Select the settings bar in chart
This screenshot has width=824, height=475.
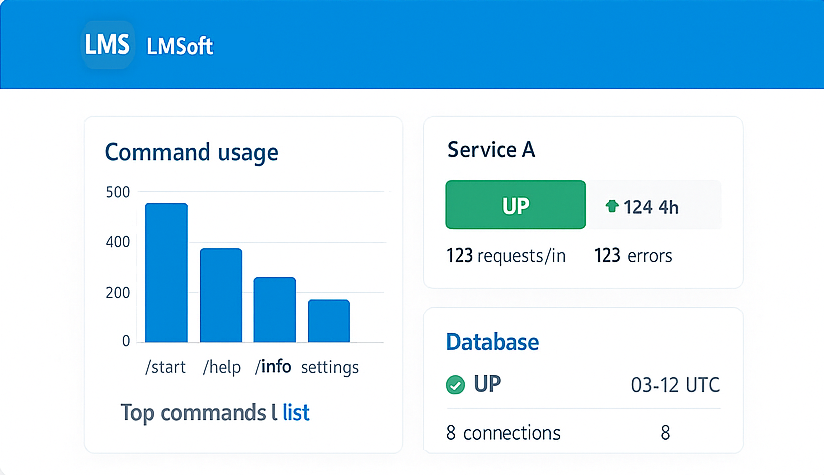[328, 320]
